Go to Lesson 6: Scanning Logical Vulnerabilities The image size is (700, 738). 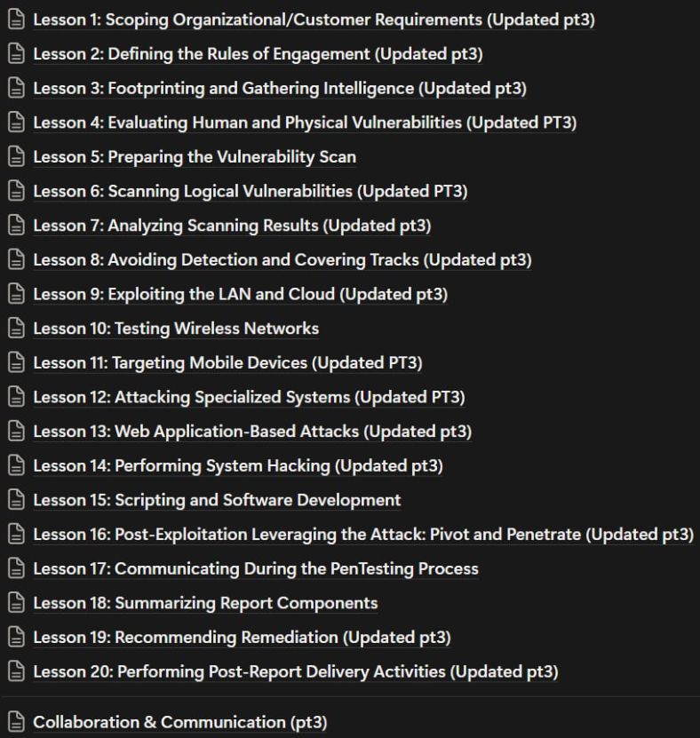pyautogui.click(x=250, y=191)
